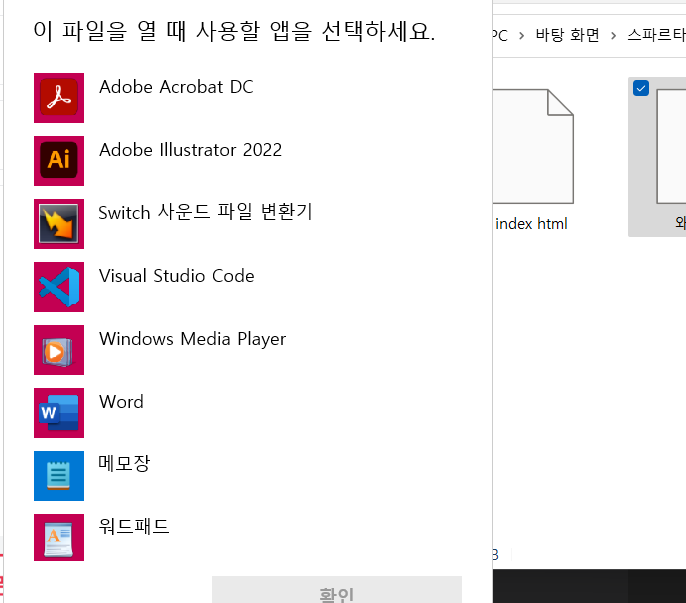Click the 메모장 app name text
This screenshot has height=603, width=686.
click(124, 464)
